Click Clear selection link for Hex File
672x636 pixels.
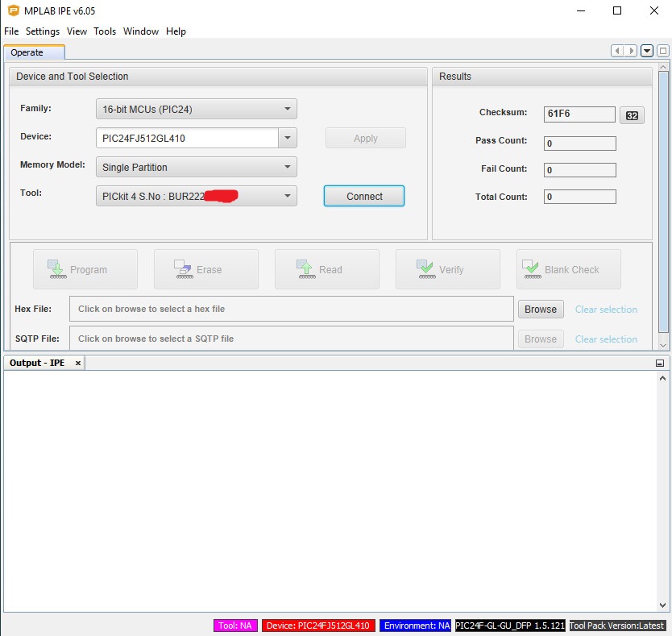coord(606,310)
